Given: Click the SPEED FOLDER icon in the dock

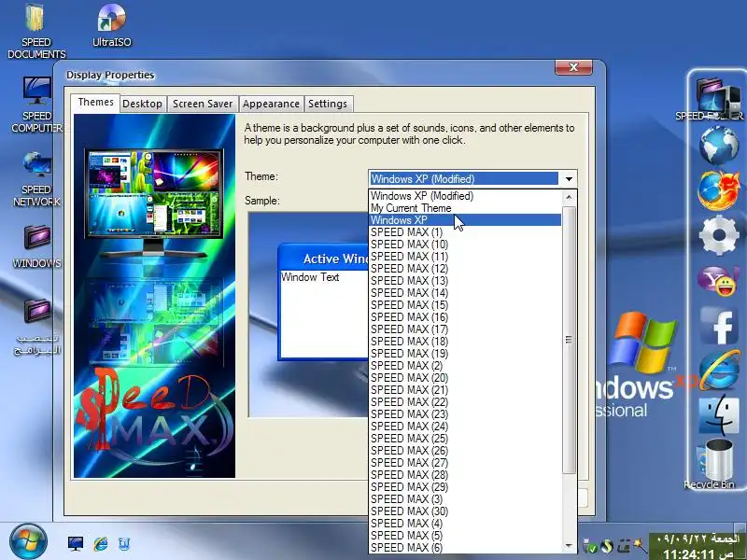Looking at the screenshot, I should [719, 98].
